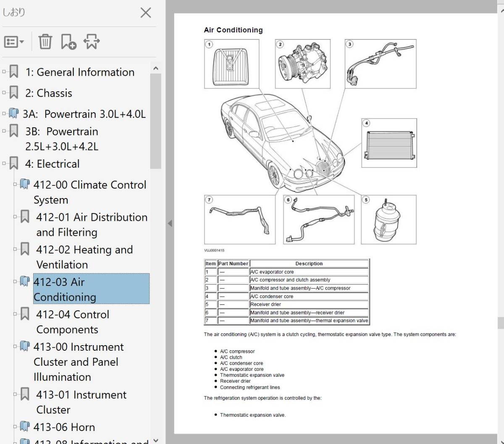The width and height of the screenshot is (504, 444).
Task: Click the receiver drier thumbnail 5
Action: [x=389, y=219]
